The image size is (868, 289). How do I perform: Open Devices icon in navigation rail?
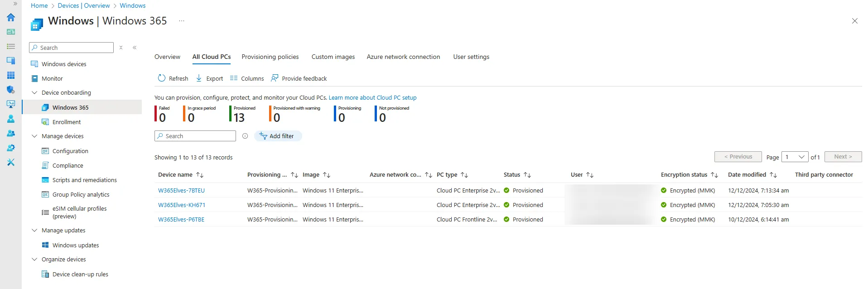(11, 61)
